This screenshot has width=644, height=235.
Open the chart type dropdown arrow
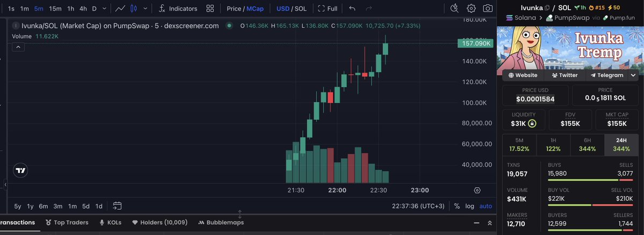(145, 8)
